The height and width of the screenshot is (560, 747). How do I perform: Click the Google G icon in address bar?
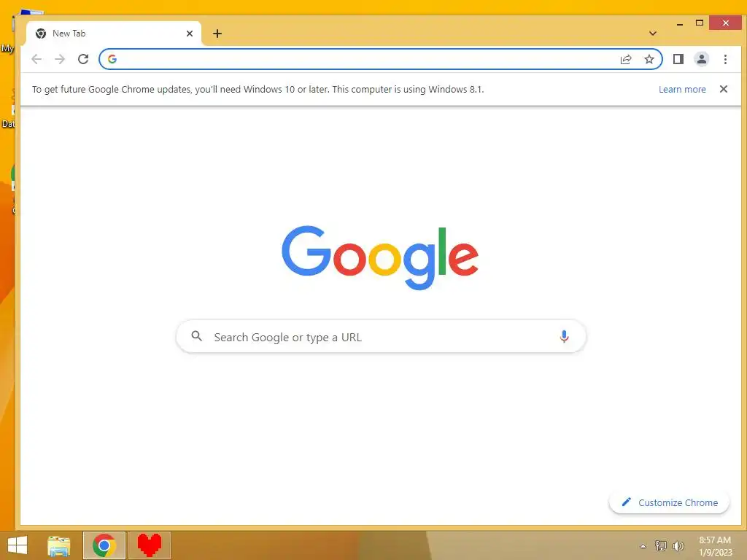coord(112,59)
